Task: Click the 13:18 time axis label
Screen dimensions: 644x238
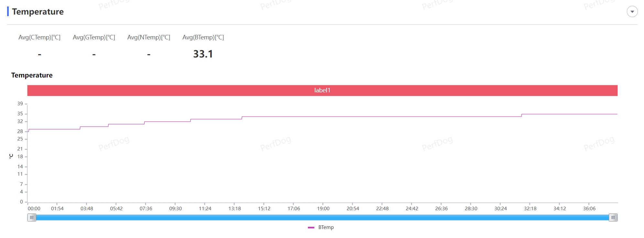Action: point(235,209)
